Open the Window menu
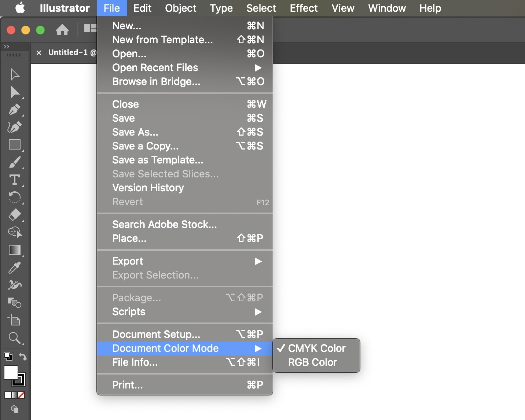Viewport: 525px width, 420px height. coord(387,8)
